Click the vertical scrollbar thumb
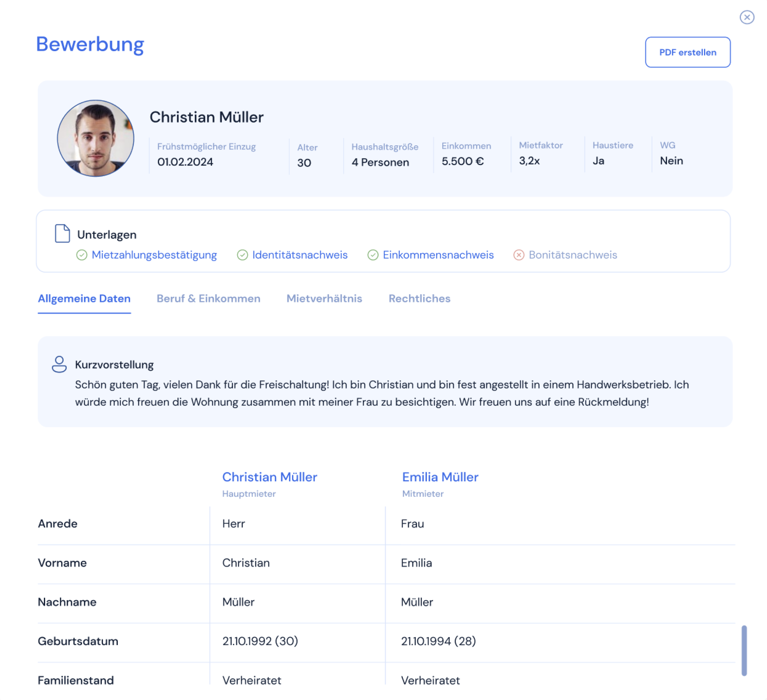Image resolution: width=767 pixels, height=700 pixels. (x=744, y=650)
